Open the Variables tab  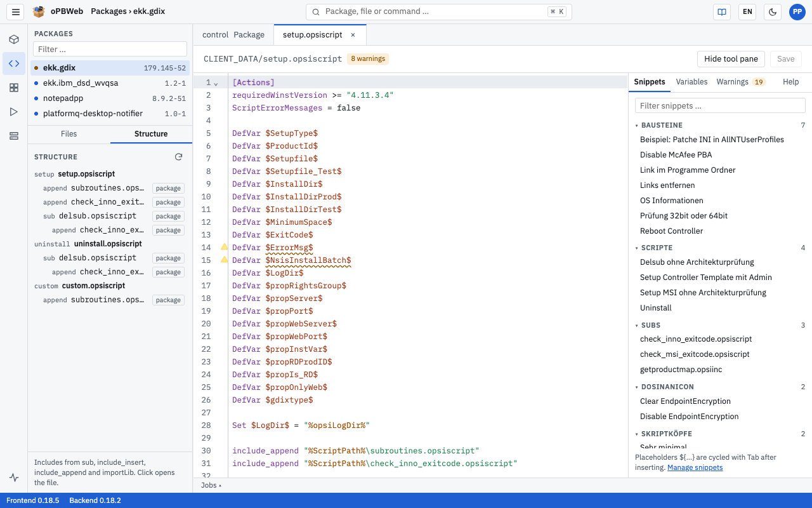click(691, 82)
